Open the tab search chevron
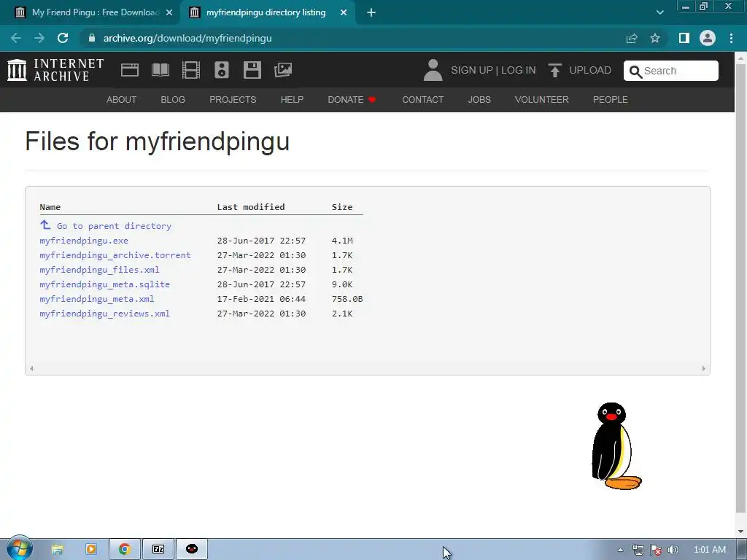Viewport: 747px width, 560px height. pos(659,12)
